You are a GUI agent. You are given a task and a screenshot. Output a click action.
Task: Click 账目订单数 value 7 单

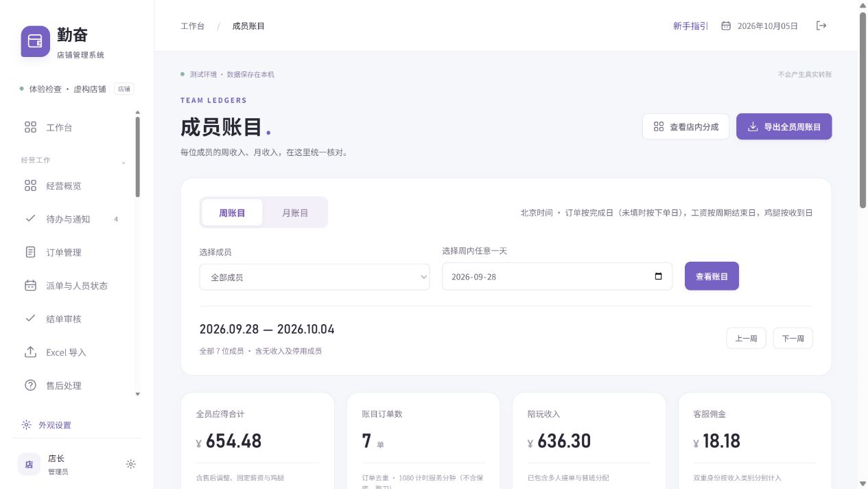click(x=373, y=442)
